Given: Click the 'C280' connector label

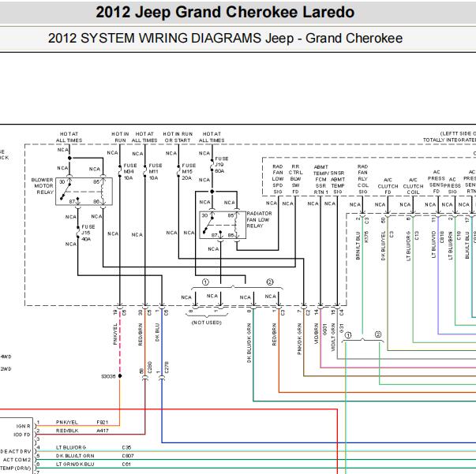Looking at the screenshot, I should [149, 368].
